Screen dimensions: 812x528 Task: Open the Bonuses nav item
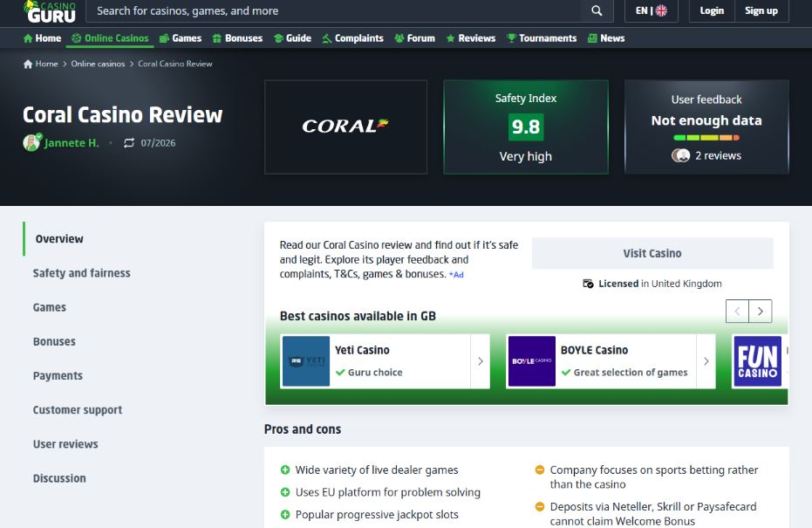(x=238, y=38)
